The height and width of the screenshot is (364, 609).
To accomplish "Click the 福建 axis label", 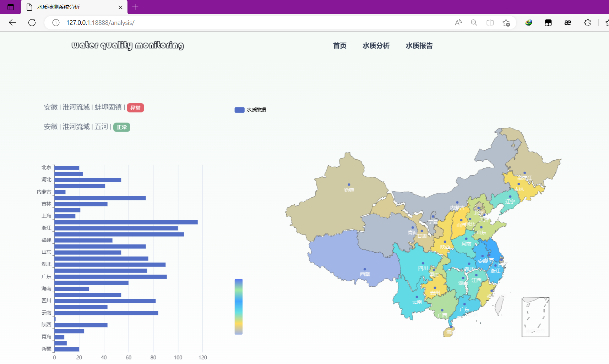I will (x=47, y=240).
